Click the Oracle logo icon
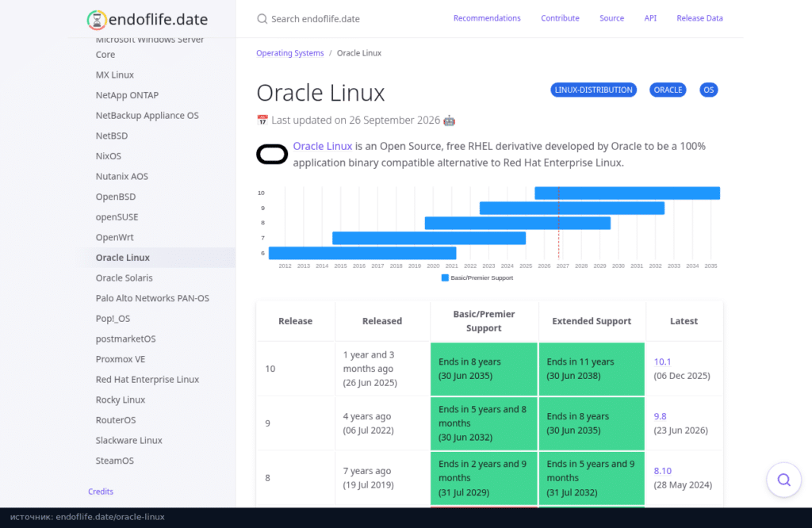Viewport: 812px width, 528px height. 272,155
